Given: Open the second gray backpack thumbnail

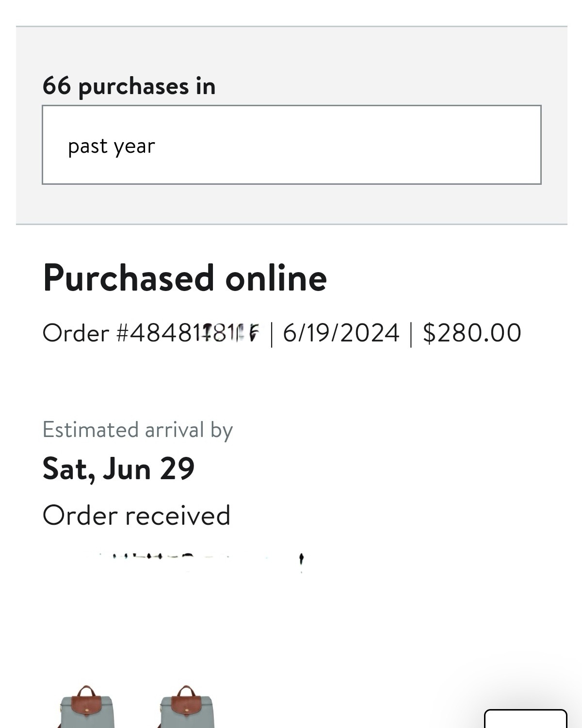Looking at the screenshot, I should point(187,707).
